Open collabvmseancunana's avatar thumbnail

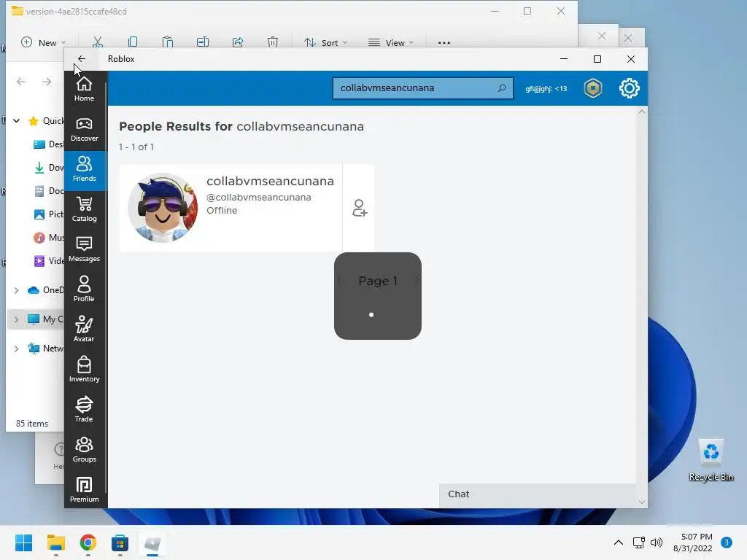point(163,208)
